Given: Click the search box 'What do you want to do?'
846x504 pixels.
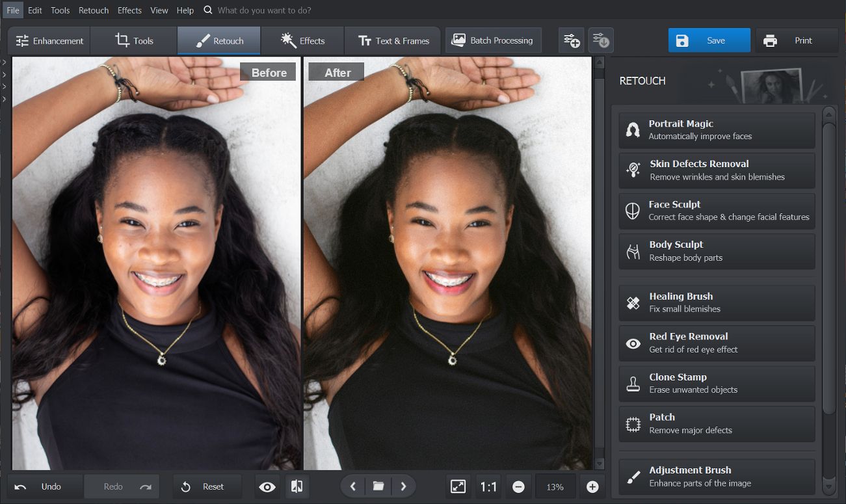Looking at the screenshot, I should coord(264,10).
